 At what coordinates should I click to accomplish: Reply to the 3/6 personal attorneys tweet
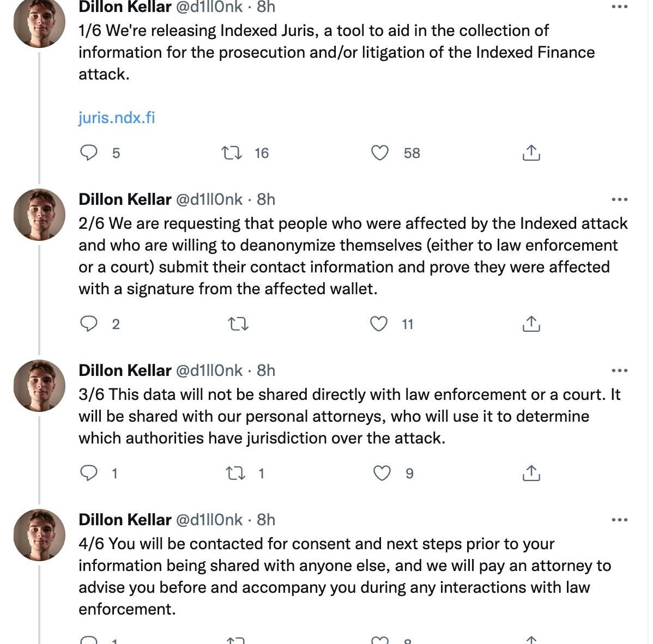(x=89, y=473)
